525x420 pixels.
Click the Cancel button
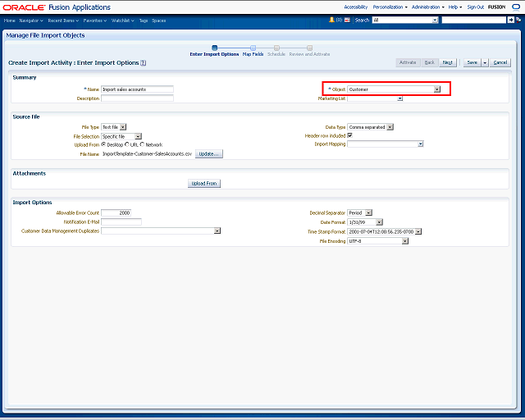click(x=500, y=62)
